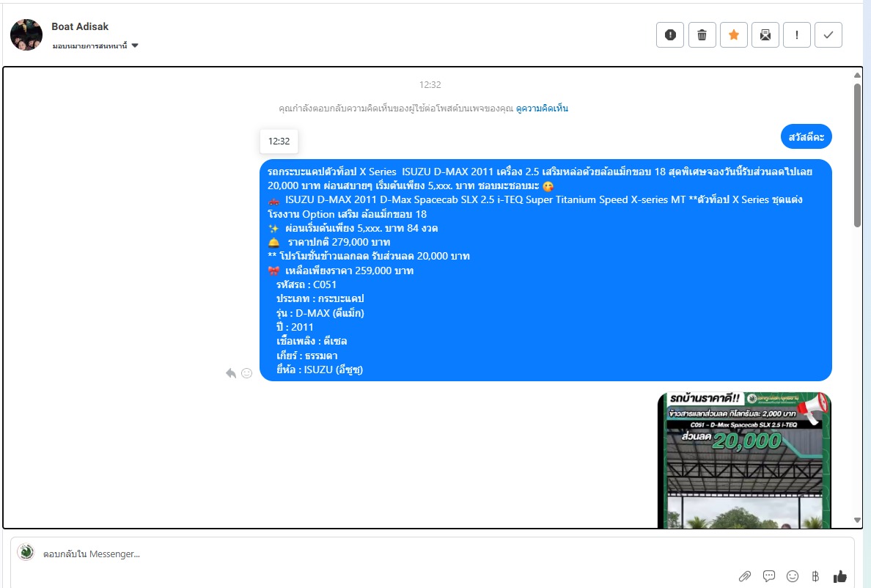Viewport: 871px width, 588px height.
Task: Open the รถบ้านราคาดี car promo image
Action: [743, 460]
